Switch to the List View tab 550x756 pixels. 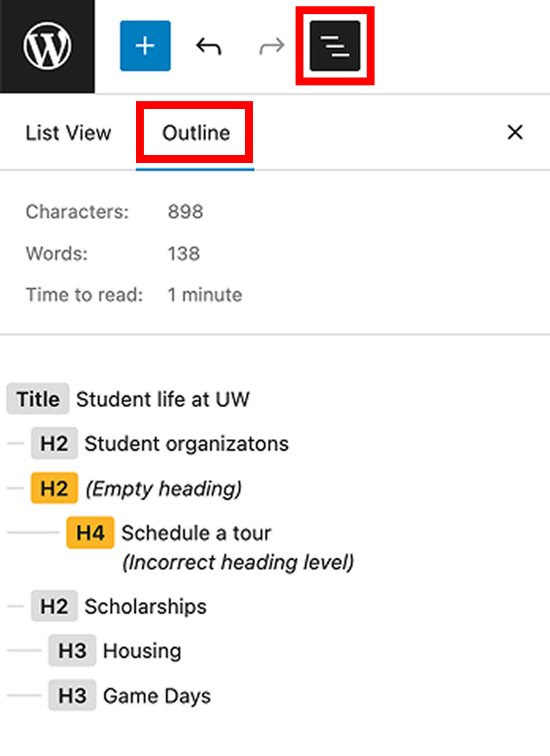point(68,132)
